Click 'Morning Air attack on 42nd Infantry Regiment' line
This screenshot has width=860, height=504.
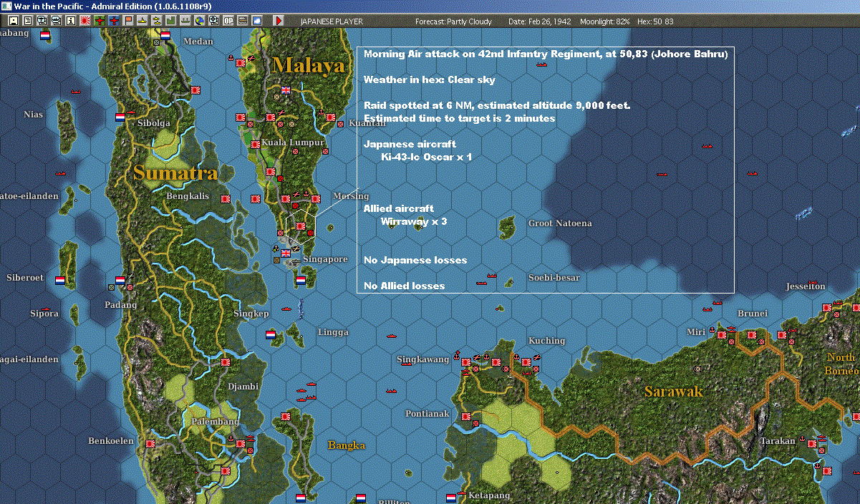546,54
